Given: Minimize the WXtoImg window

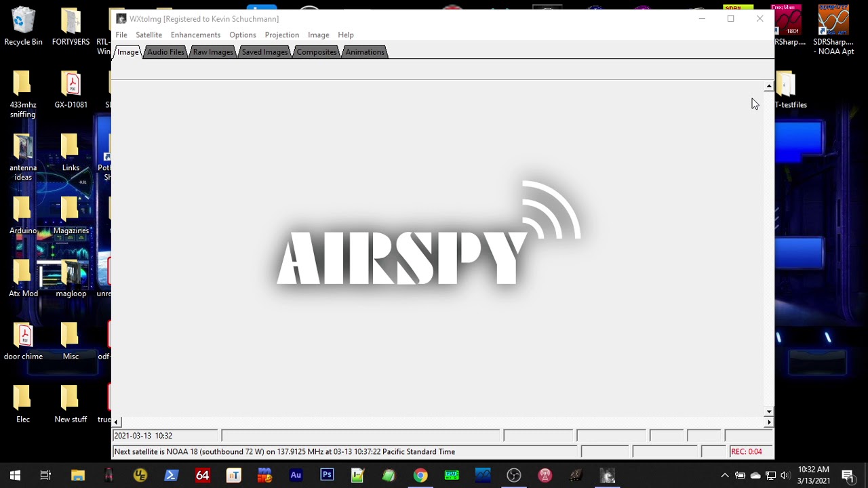Looking at the screenshot, I should click(702, 19).
